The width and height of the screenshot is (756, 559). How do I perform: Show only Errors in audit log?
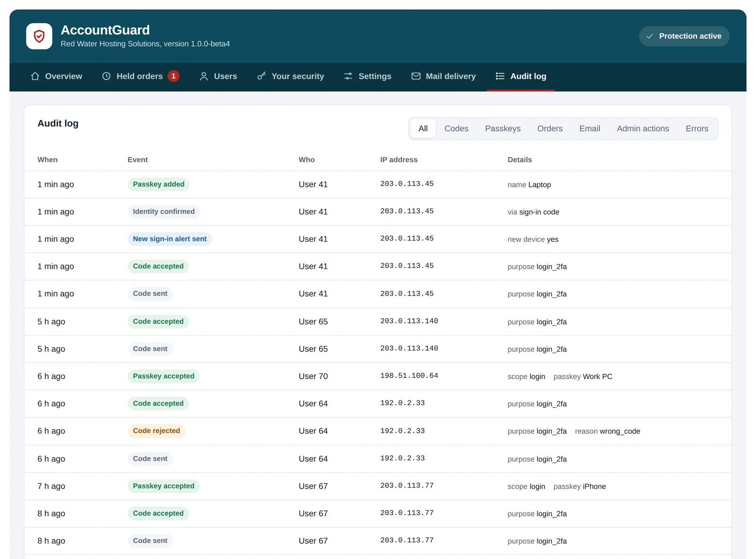(x=697, y=128)
